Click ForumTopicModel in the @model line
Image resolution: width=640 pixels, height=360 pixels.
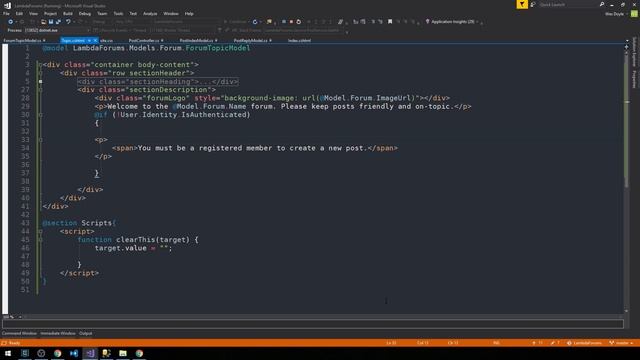coord(218,48)
